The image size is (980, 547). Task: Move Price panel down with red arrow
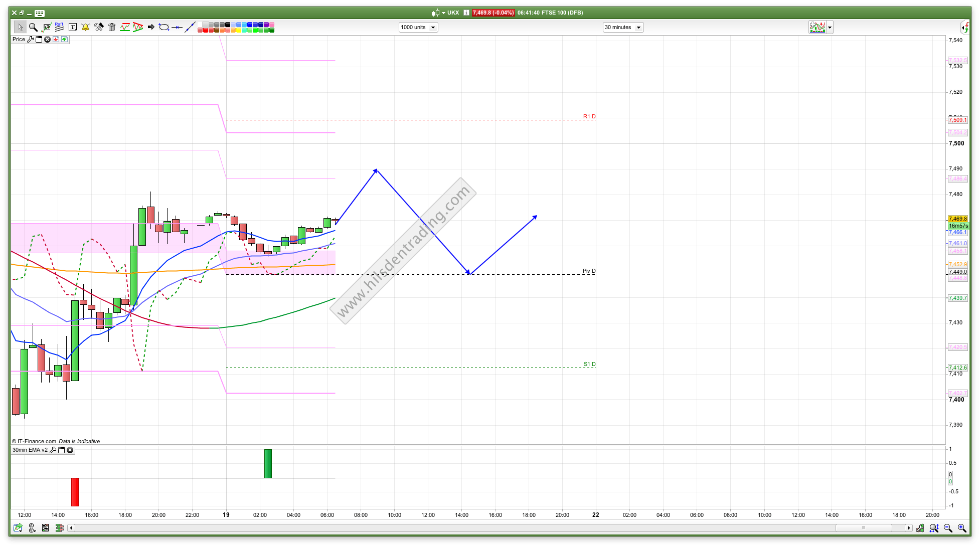pyautogui.click(x=56, y=39)
